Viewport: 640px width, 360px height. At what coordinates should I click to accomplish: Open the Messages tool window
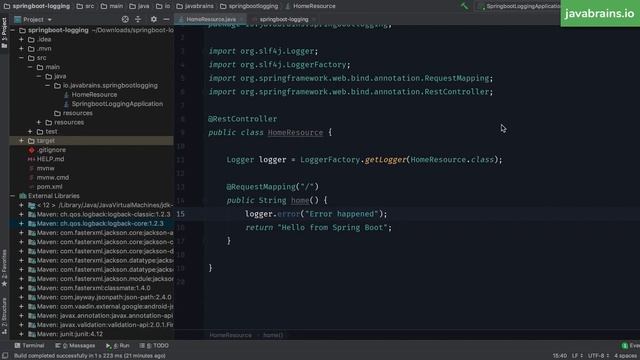[75, 345]
